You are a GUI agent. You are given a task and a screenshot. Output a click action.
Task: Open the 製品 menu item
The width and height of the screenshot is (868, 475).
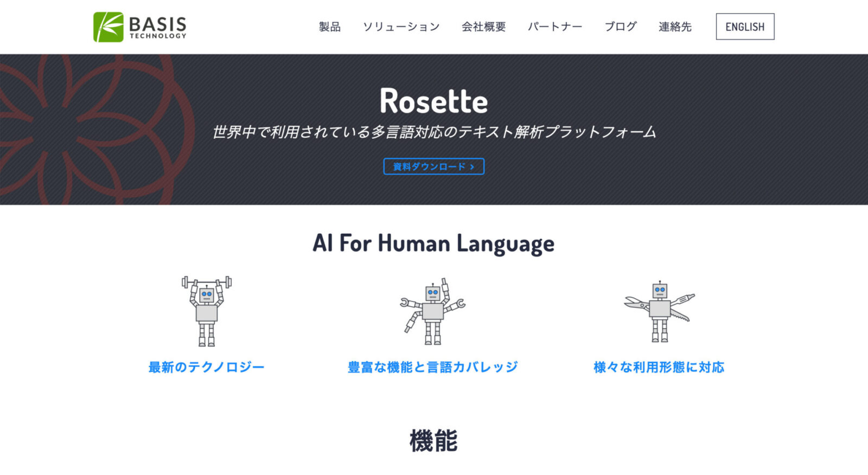point(329,27)
